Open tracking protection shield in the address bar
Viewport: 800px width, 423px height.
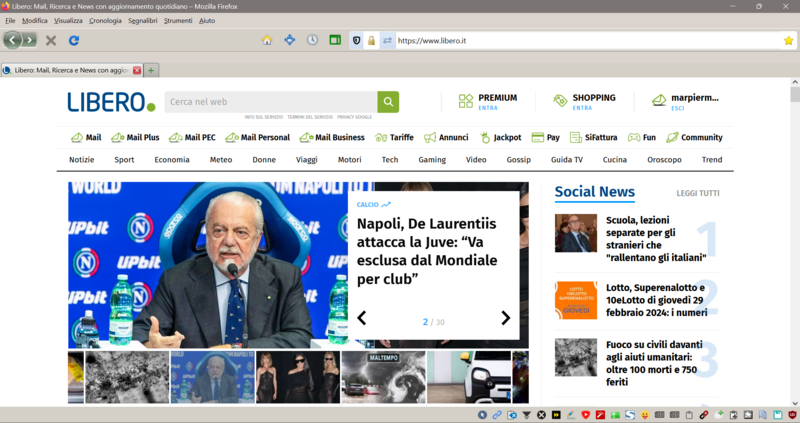[357, 40]
